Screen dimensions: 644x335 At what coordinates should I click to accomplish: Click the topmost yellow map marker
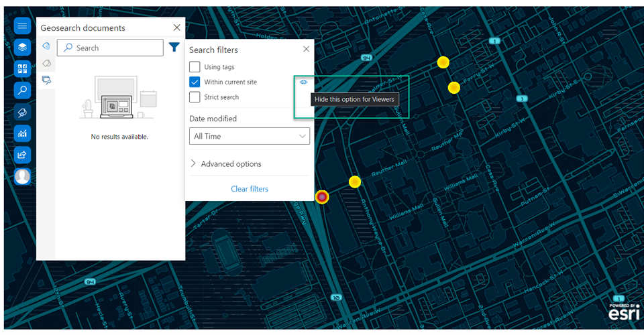pos(443,62)
